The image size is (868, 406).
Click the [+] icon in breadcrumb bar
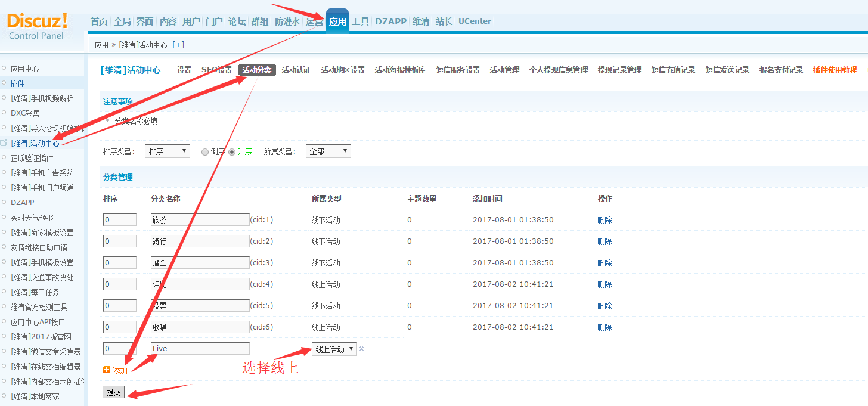tap(178, 45)
